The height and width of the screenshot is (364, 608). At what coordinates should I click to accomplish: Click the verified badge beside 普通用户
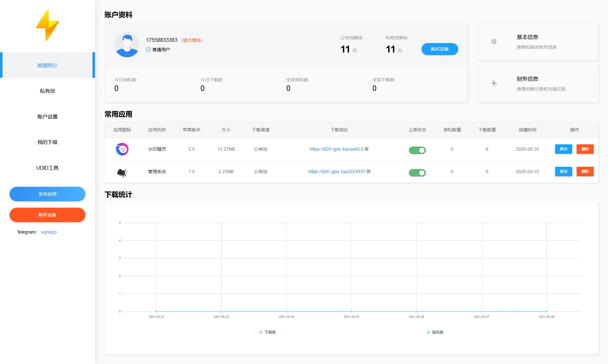click(148, 49)
